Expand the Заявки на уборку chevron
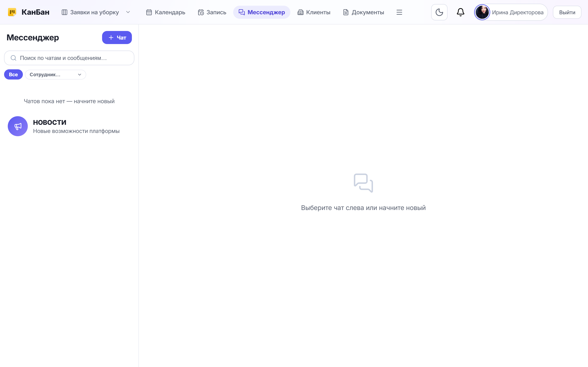This screenshot has width=588, height=367. point(128,12)
